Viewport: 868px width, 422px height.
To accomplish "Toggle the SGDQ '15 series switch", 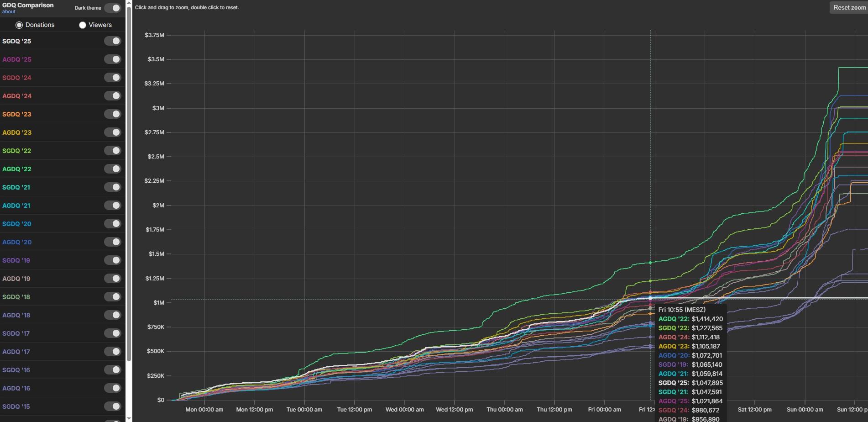I will 112,406.
